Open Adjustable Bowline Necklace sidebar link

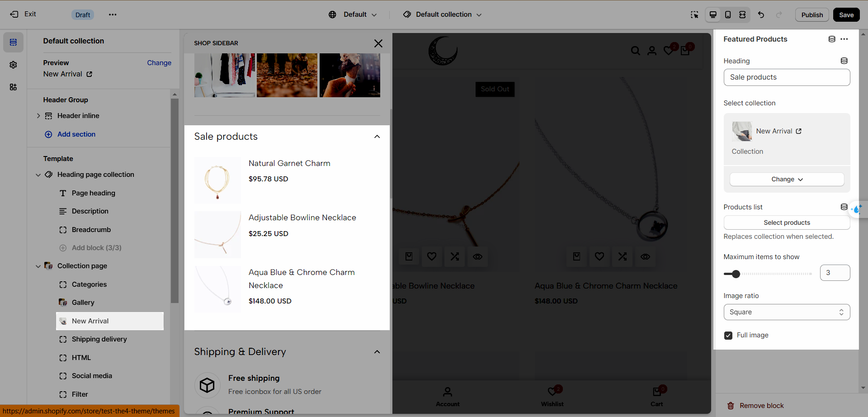tap(302, 218)
